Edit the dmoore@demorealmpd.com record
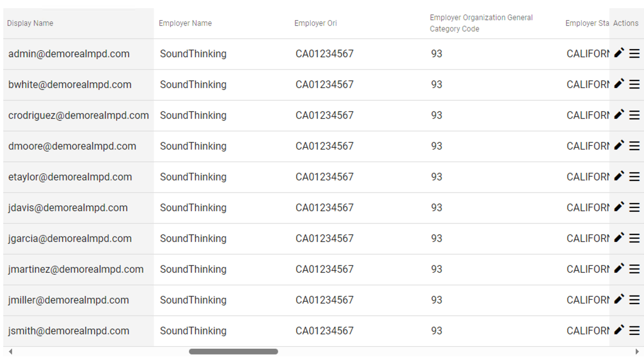The width and height of the screenshot is (644, 357). (619, 146)
